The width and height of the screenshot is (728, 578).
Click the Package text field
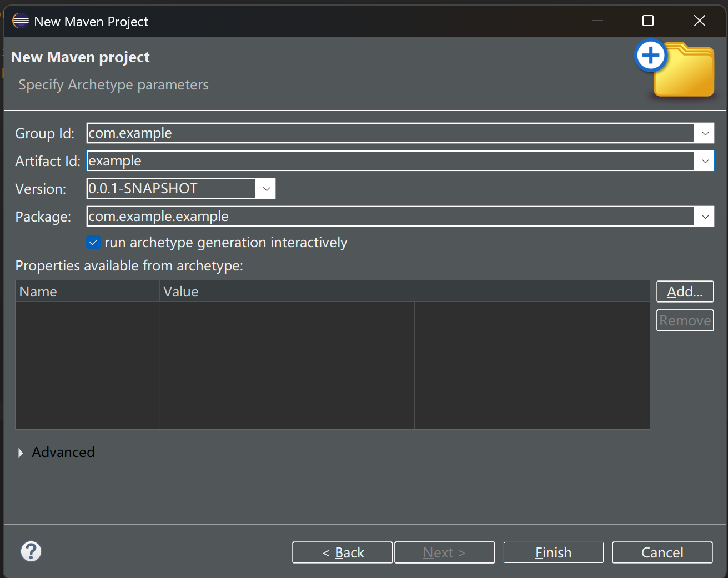[x=389, y=217]
